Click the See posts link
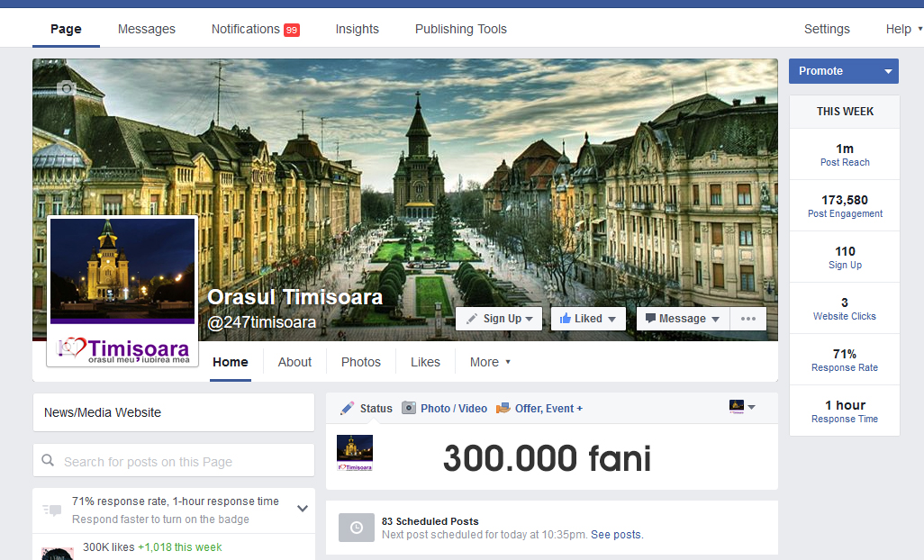Viewport: 924px width, 560px height. 617,535
